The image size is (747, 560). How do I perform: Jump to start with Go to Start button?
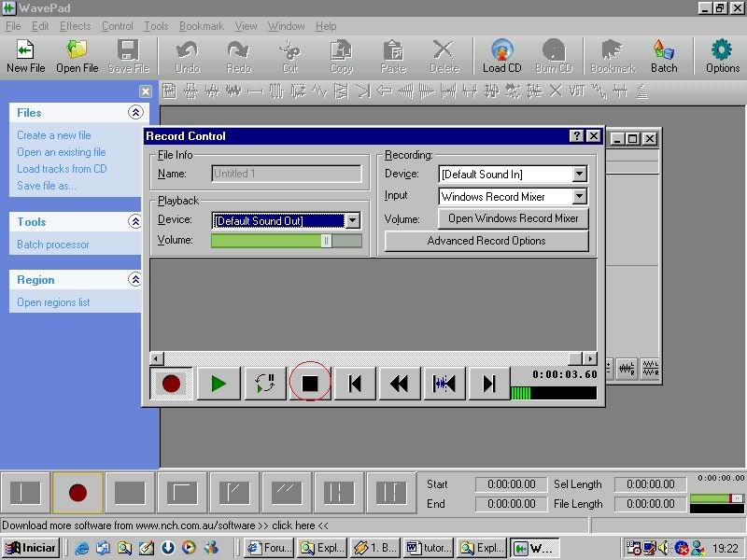point(355,384)
